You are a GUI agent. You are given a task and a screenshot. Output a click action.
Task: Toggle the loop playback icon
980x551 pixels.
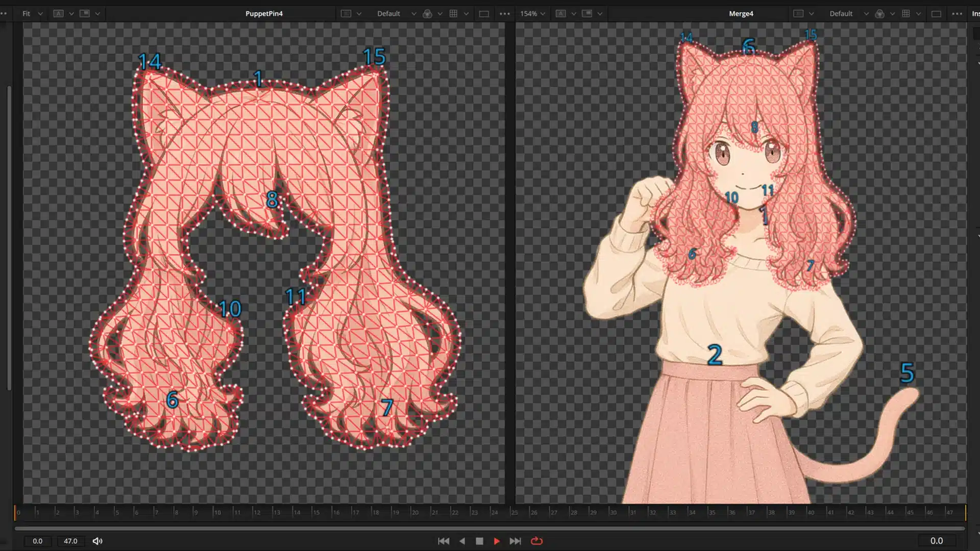tap(536, 541)
